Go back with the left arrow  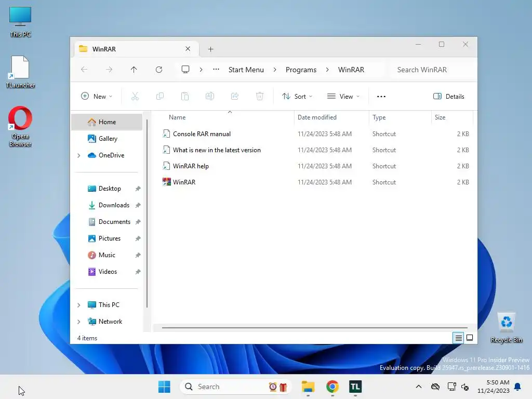(84, 70)
